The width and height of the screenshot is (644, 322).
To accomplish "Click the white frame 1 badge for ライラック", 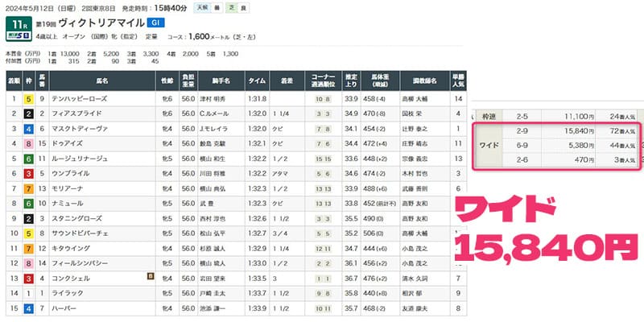I will pos(28,293).
